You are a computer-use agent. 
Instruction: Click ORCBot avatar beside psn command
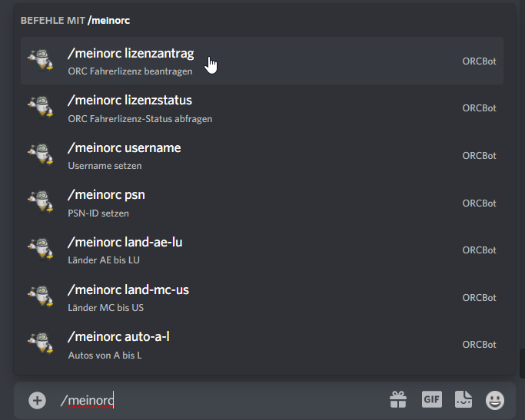click(x=40, y=203)
